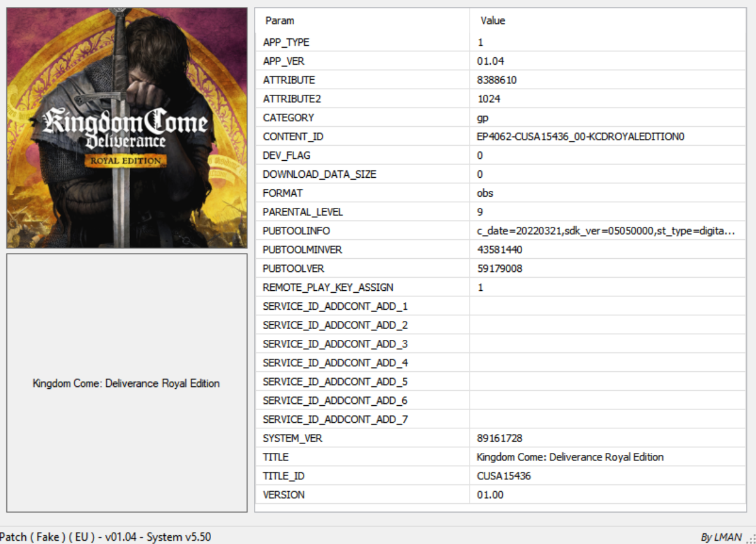Click the resize grip in status bar corner
The image size is (756, 544).
click(x=750, y=538)
